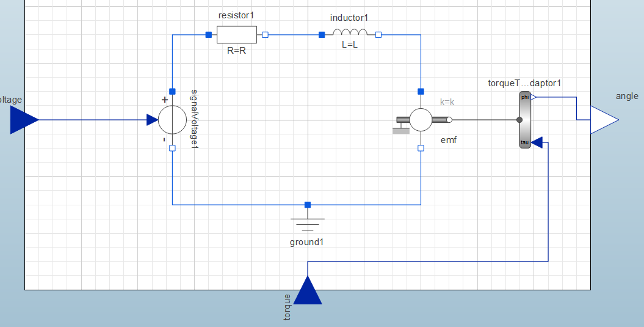Click the positive pin of signalVoltage1
The width and height of the screenshot is (644, 327).
pyautogui.click(x=173, y=91)
